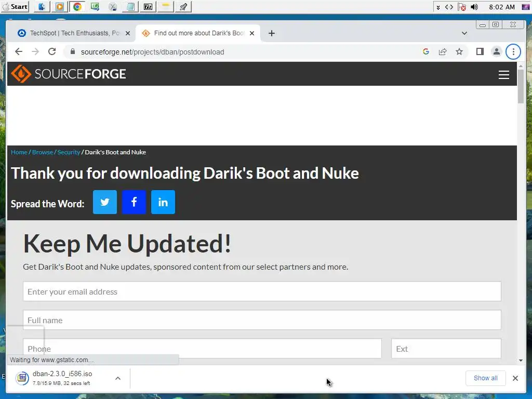Open the tab search dropdown
Image resolution: width=532 pixels, height=399 pixels.
(464, 33)
